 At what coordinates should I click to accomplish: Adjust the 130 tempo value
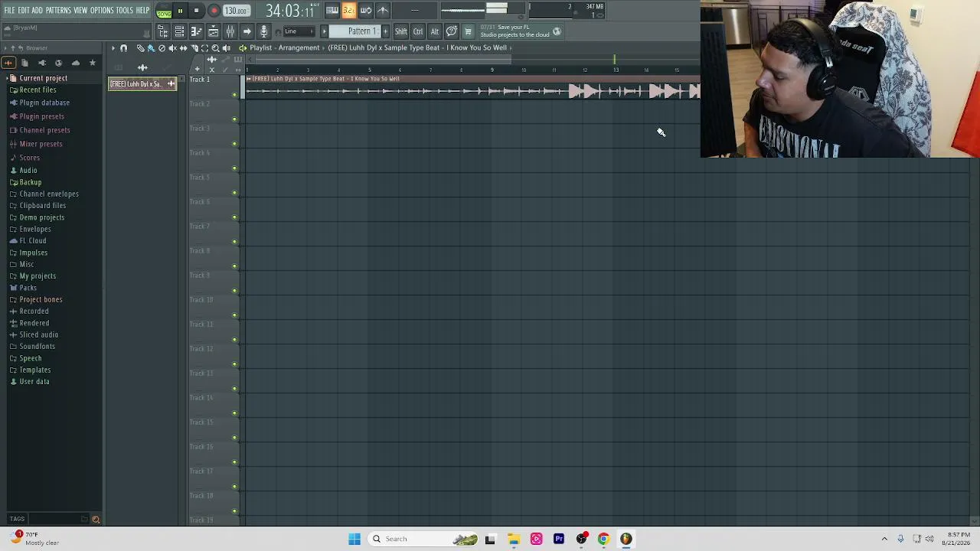[236, 11]
